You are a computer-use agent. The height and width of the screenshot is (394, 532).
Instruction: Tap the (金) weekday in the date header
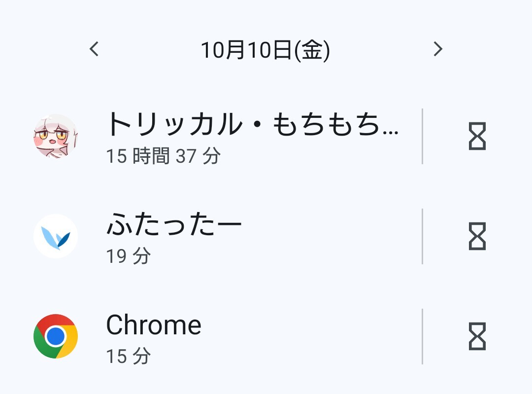(312, 50)
